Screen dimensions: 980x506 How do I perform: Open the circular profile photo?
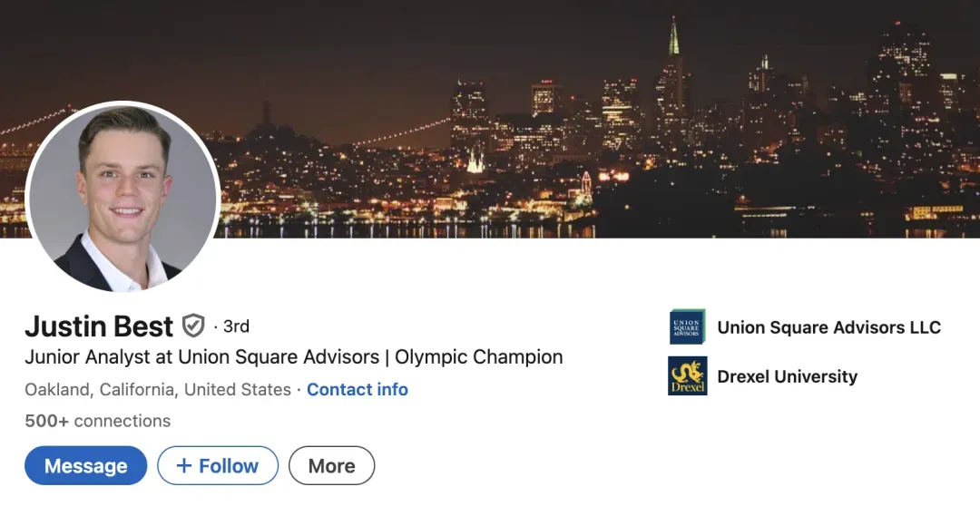123,197
